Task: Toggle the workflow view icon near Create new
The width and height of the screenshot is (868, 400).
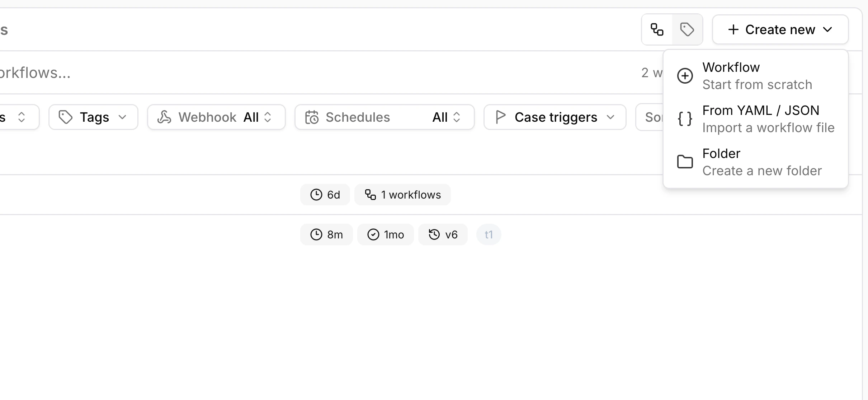Action: (x=657, y=29)
